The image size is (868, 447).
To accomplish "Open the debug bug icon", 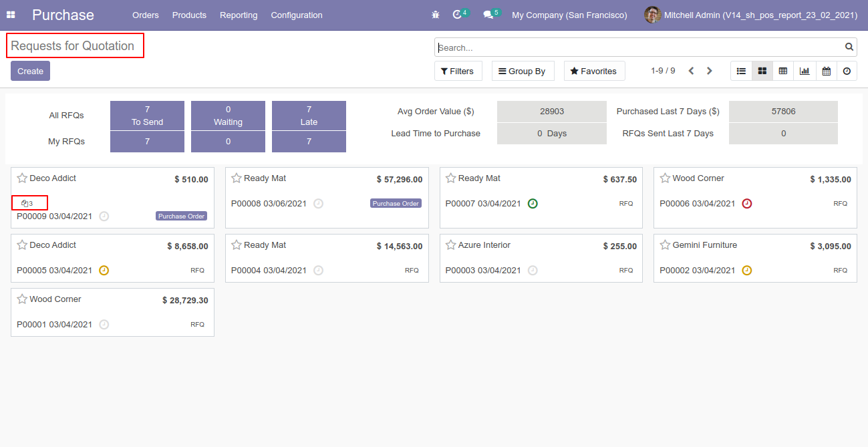I will (x=436, y=15).
